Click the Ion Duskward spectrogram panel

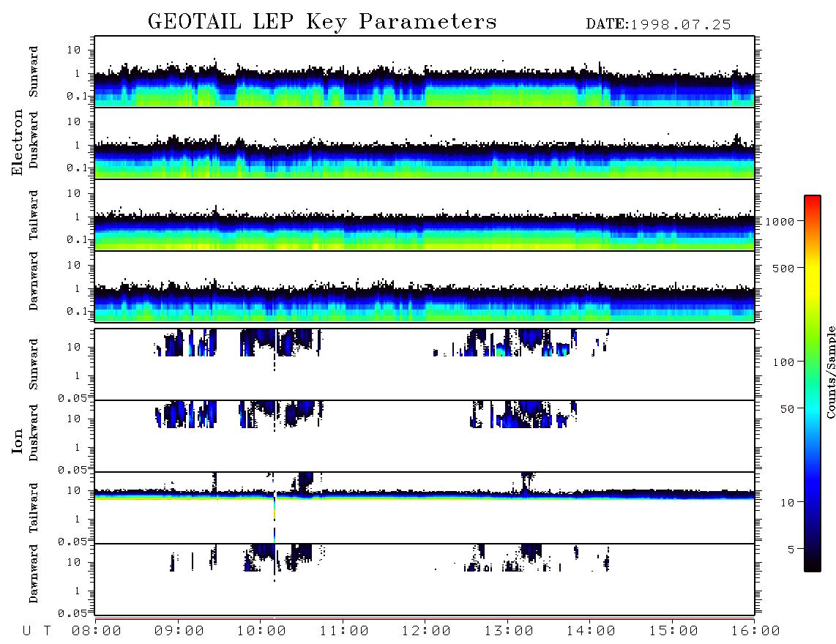click(x=425, y=436)
